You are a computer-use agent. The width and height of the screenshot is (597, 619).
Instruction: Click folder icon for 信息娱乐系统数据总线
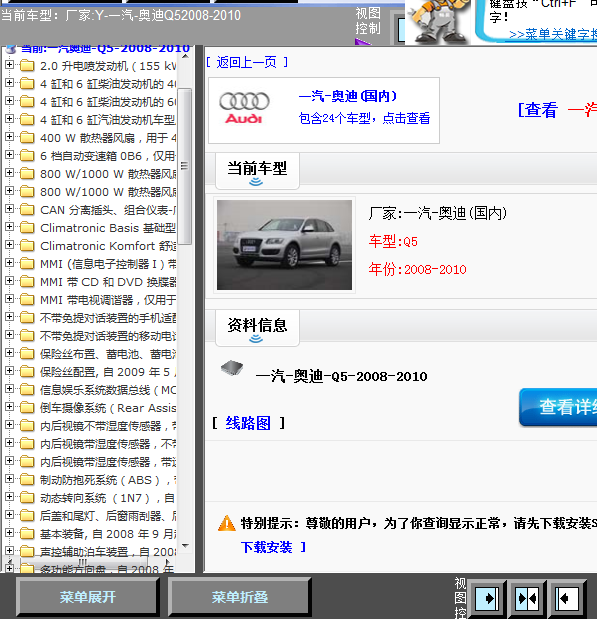coord(27,390)
